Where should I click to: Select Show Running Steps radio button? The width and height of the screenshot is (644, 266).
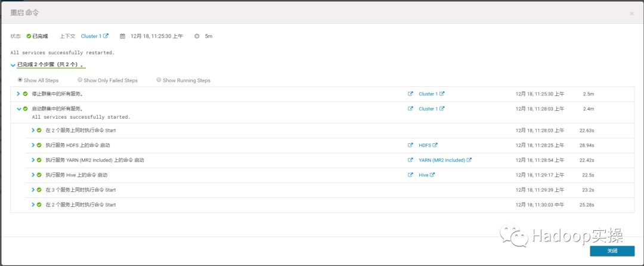click(159, 80)
